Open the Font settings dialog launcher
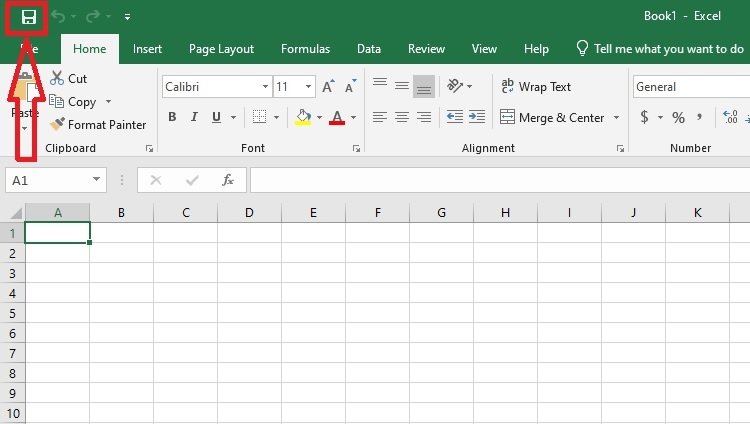This screenshot has width=750, height=424. (x=356, y=149)
